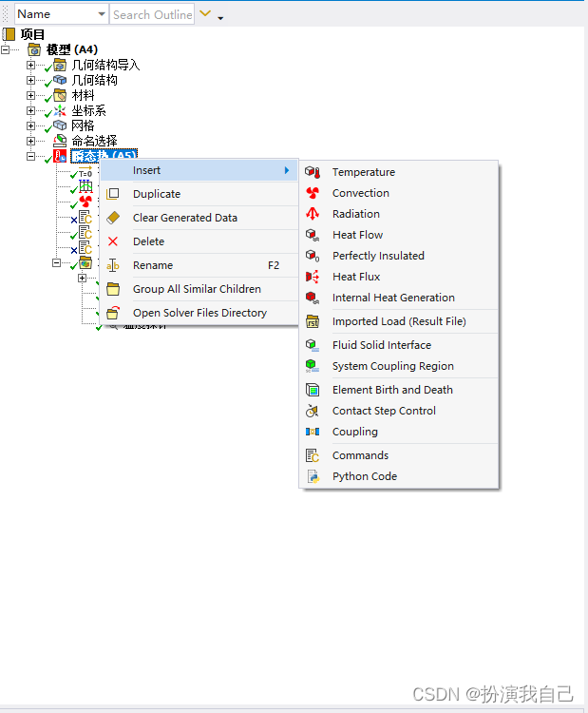The width and height of the screenshot is (588, 713).
Task: Click the Python Code icon
Action: tap(313, 476)
